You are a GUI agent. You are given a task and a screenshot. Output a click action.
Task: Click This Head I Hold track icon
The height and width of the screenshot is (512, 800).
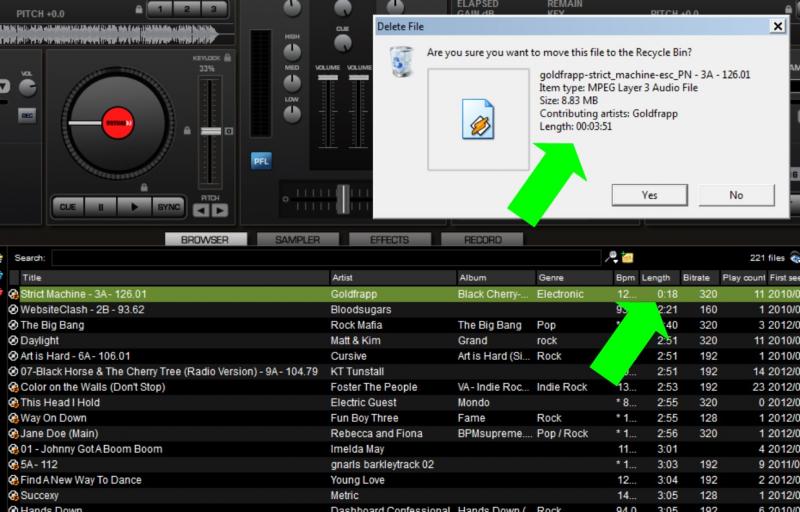pos(14,402)
